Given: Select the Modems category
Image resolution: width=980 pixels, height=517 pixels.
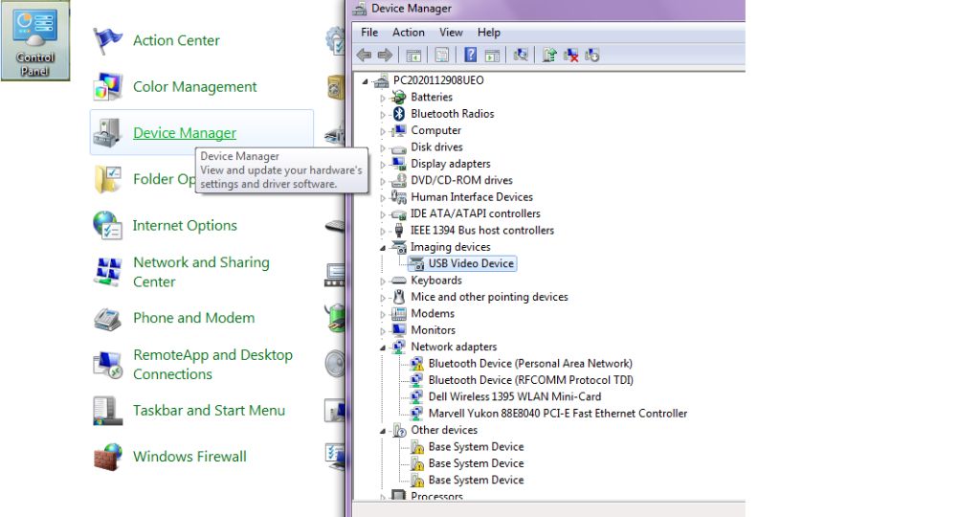Looking at the screenshot, I should click(432, 314).
